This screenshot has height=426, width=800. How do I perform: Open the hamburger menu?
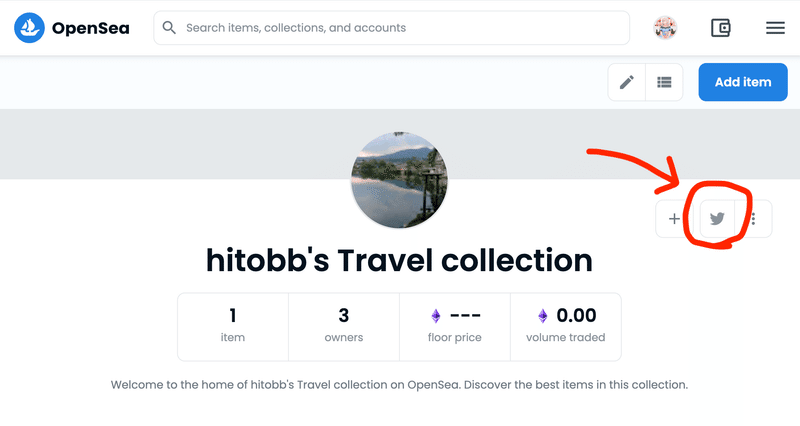[x=775, y=28]
